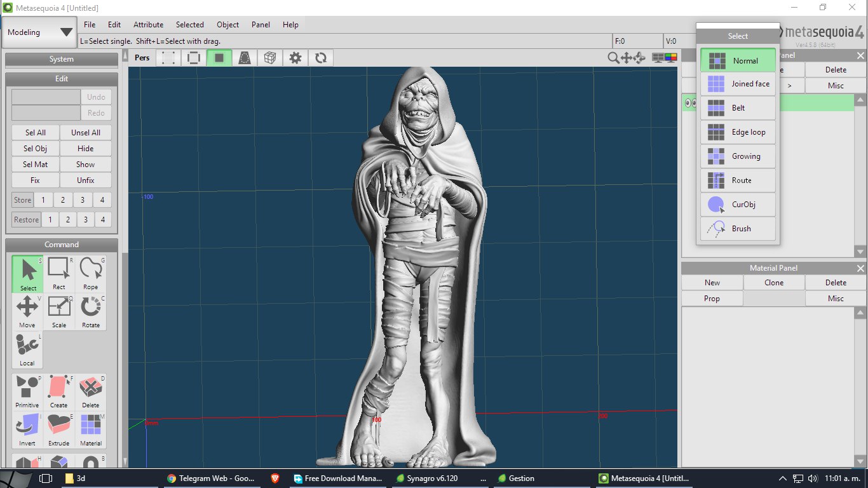Open viewport display settings gear
868x488 pixels.
[295, 58]
